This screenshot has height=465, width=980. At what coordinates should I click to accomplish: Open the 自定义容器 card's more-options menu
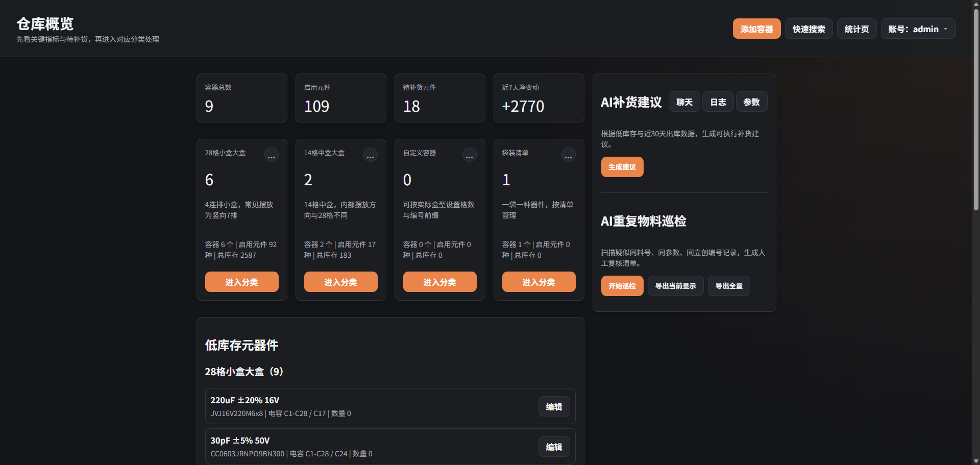click(469, 155)
